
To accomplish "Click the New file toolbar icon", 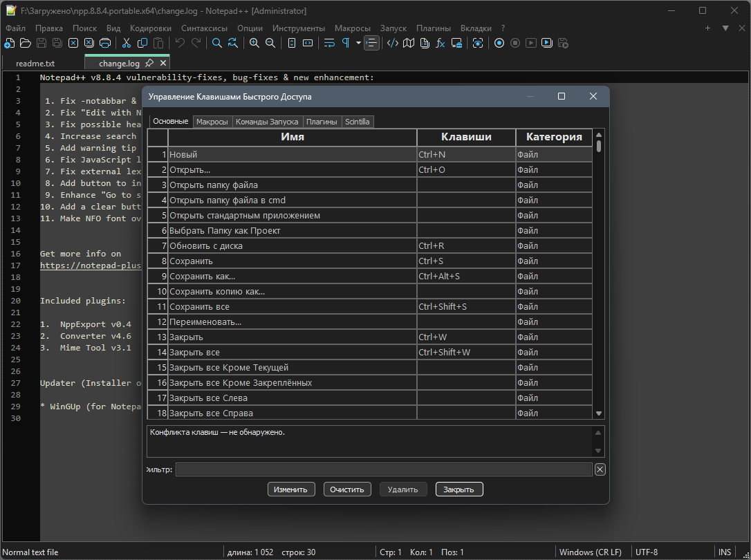I will (x=9, y=43).
